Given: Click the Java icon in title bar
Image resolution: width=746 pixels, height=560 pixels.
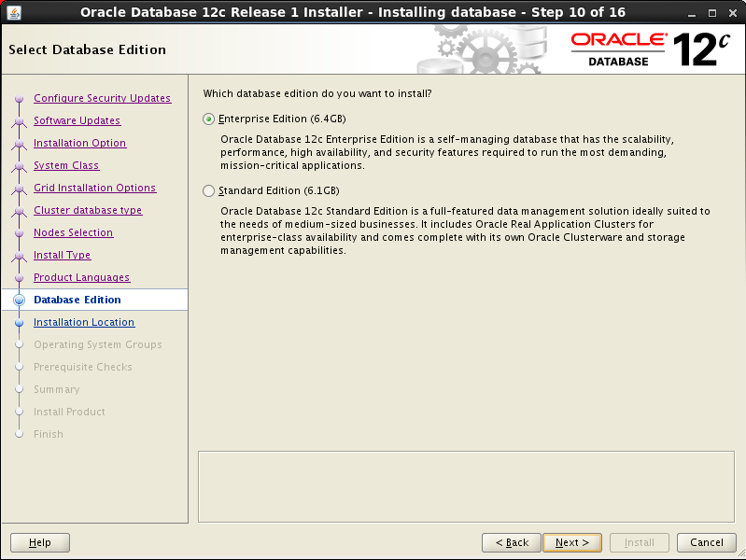Looking at the screenshot, I should pos(14,12).
